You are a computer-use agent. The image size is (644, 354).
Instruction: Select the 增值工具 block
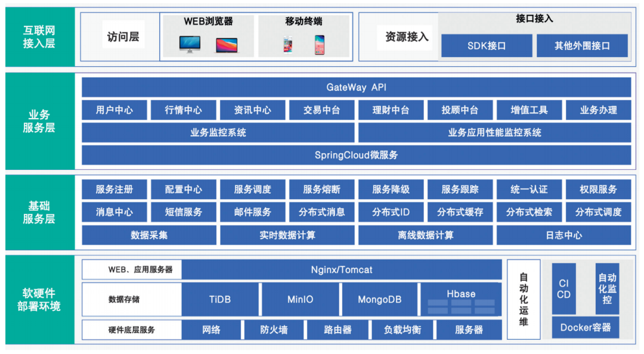(x=529, y=110)
